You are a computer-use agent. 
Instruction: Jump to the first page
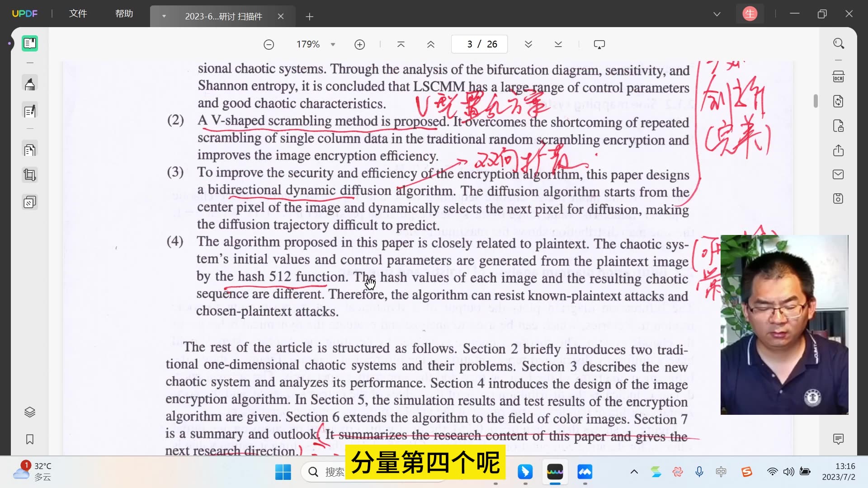401,44
